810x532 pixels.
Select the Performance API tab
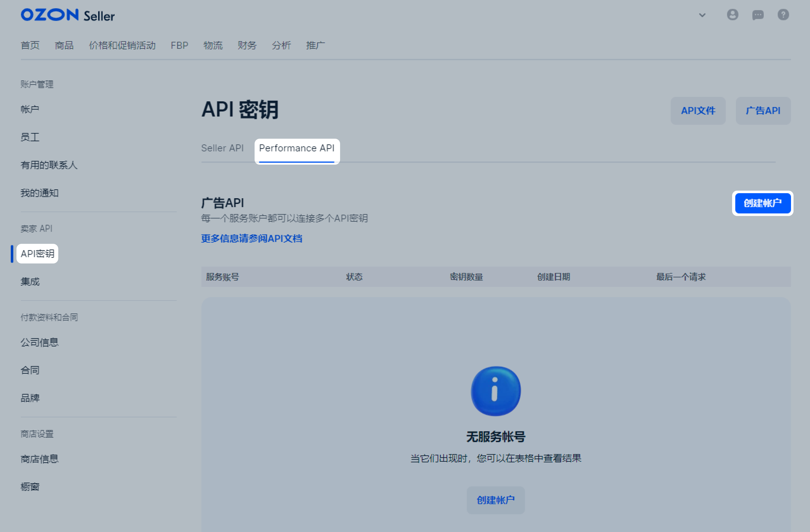click(x=297, y=148)
